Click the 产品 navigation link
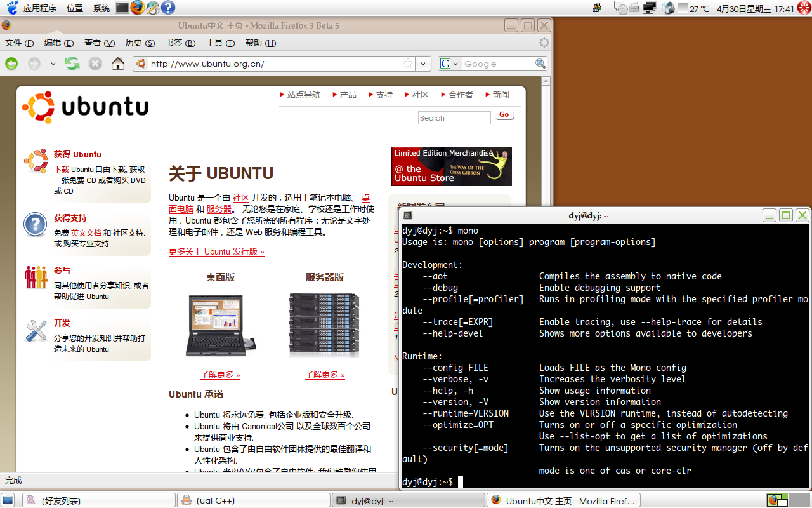812x508 pixels. click(x=348, y=95)
